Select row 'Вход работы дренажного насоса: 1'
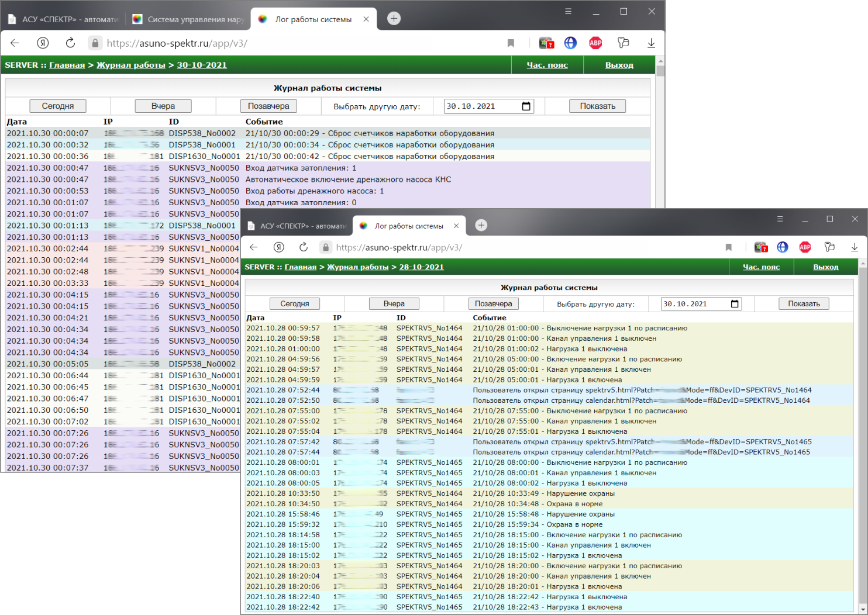 (328, 191)
